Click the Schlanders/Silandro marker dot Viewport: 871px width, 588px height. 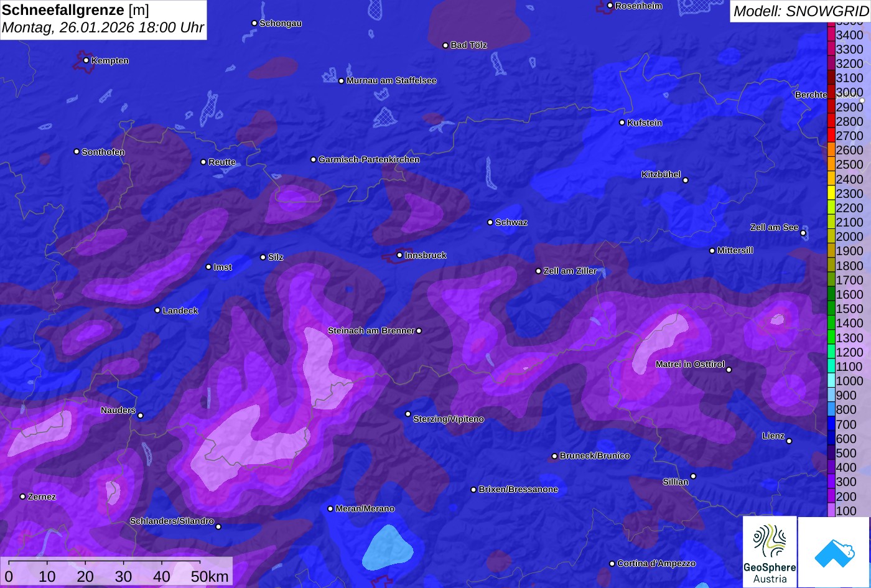pos(218,526)
